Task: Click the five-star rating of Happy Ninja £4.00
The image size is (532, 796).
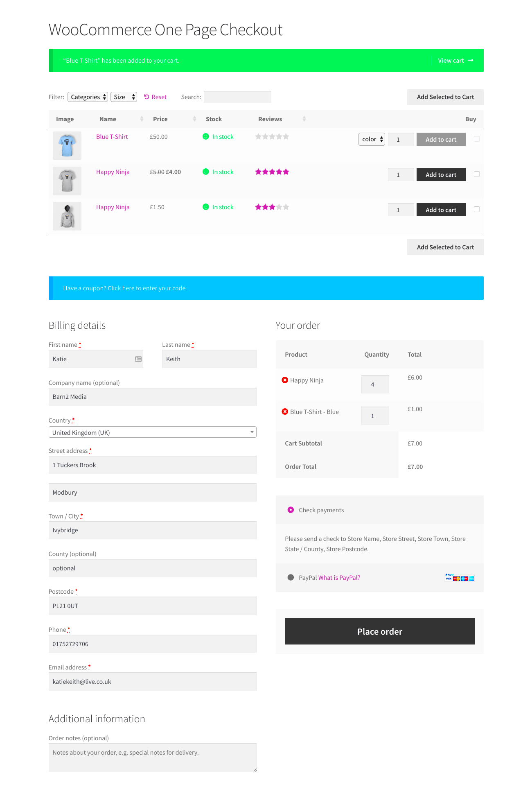Action: tap(272, 172)
